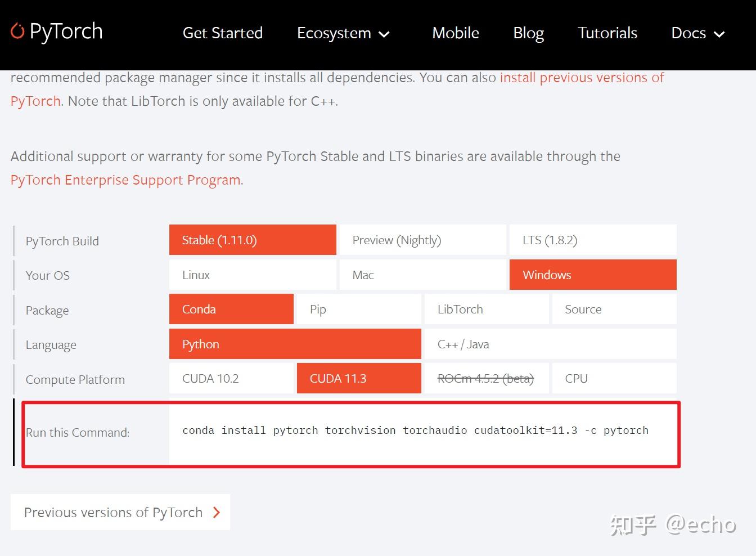Switch compute platform to CUDA 10.2
756x556 pixels.
[x=231, y=378]
